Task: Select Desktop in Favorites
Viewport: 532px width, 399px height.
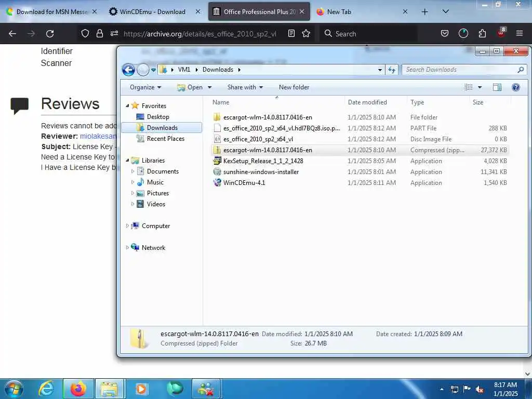Action: pos(158,117)
